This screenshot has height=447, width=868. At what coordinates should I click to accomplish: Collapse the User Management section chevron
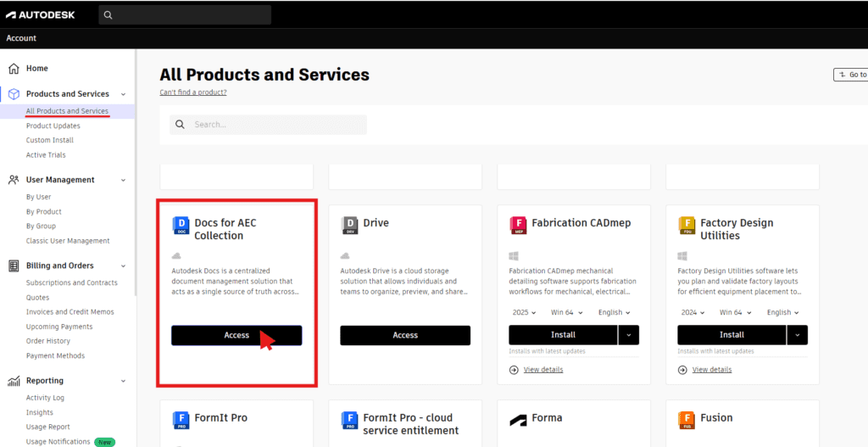pyautogui.click(x=124, y=181)
